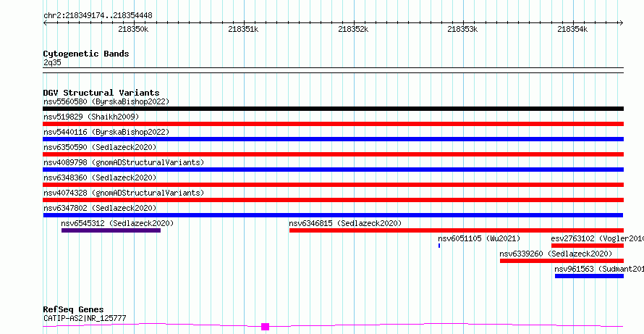Click the nsv6350590 red variant bar

pos(333,154)
